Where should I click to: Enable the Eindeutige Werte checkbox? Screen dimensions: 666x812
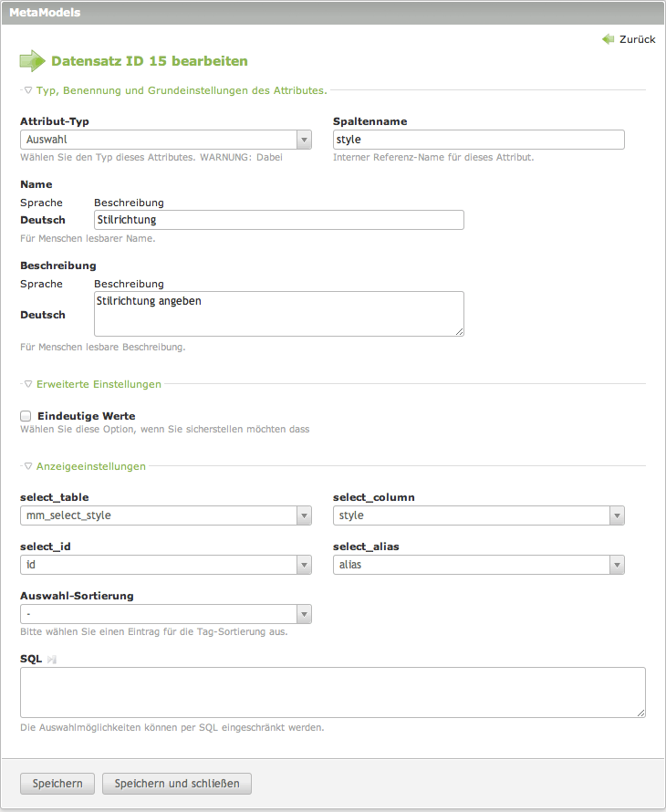click(x=26, y=416)
